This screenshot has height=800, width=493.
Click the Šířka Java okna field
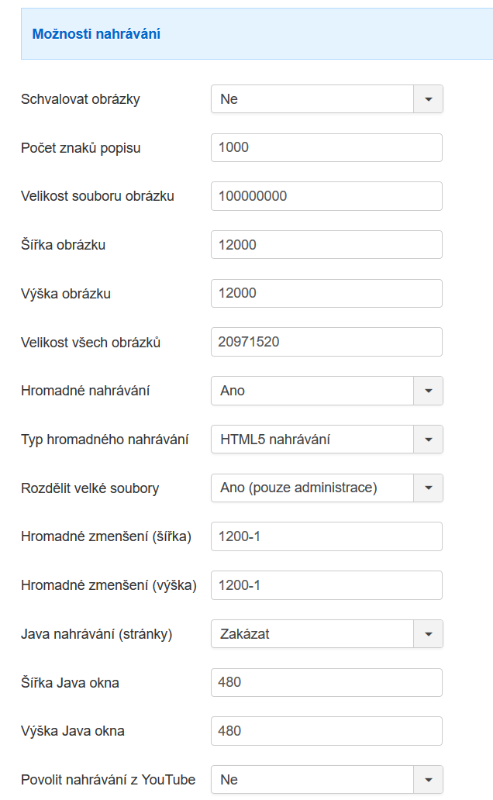coord(327,682)
